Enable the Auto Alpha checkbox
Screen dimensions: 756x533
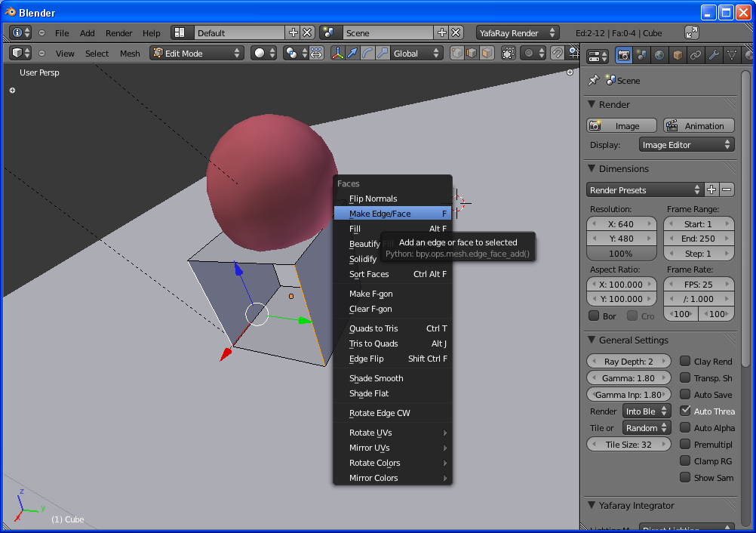click(684, 427)
